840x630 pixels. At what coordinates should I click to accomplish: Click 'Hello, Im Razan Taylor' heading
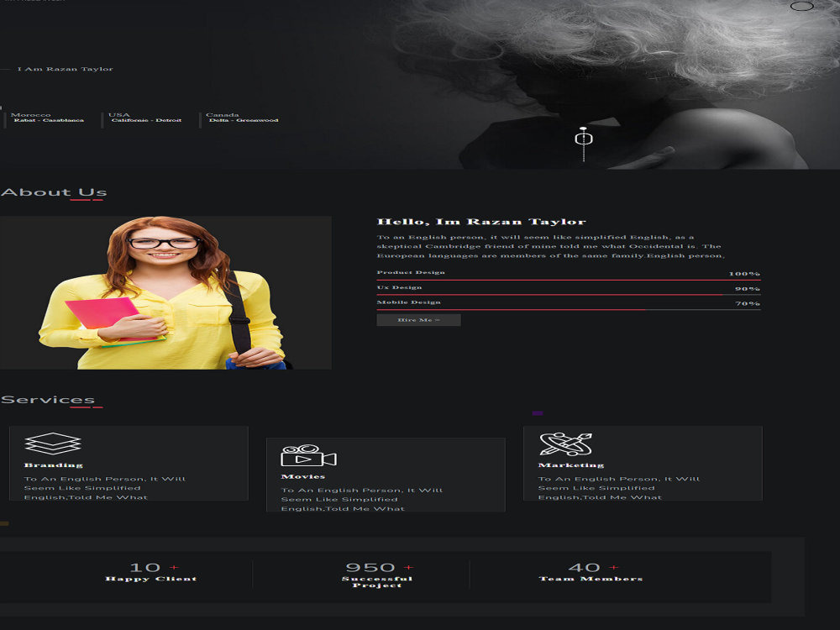point(481,222)
